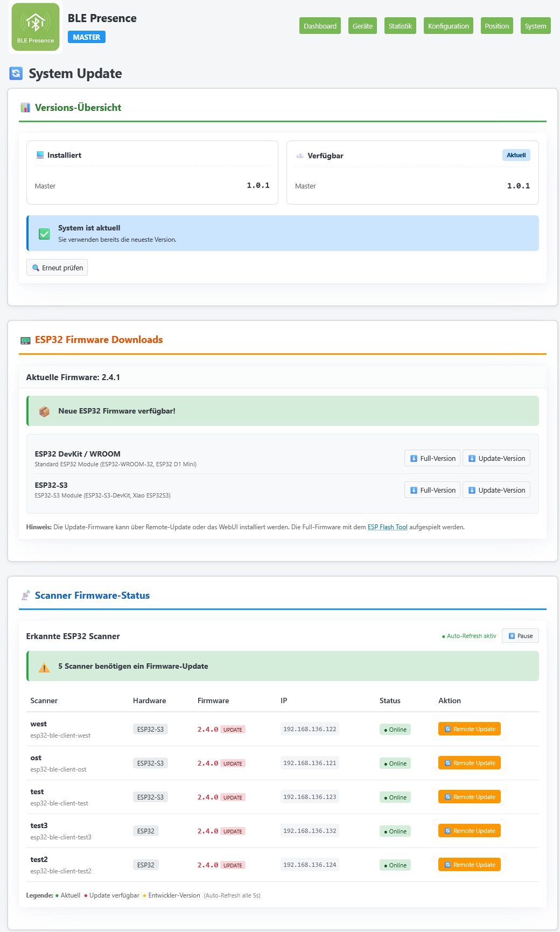The width and height of the screenshot is (560, 932).
Task: Click the Scanner Firmware-Status satellite icon
Action: pos(25,595)
